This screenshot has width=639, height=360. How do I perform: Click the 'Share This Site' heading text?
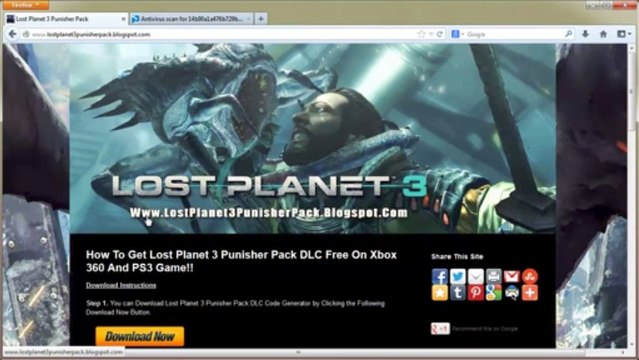pos(457,256)
